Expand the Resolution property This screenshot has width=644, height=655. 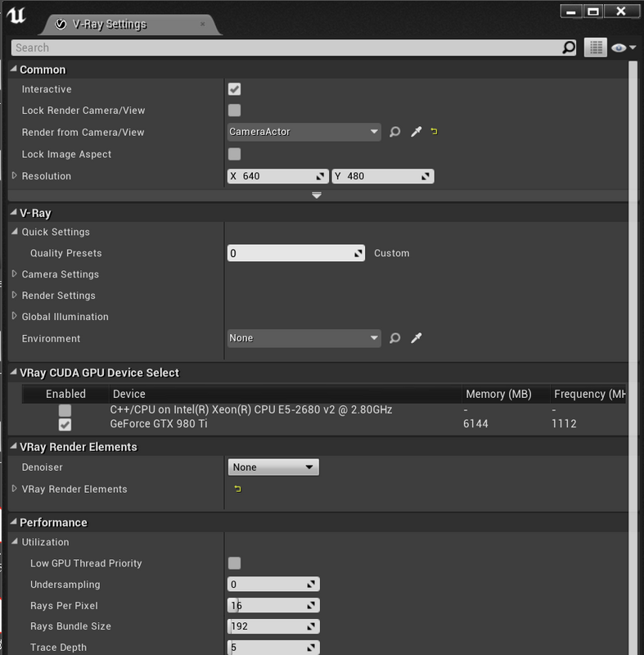click(14, 175)
